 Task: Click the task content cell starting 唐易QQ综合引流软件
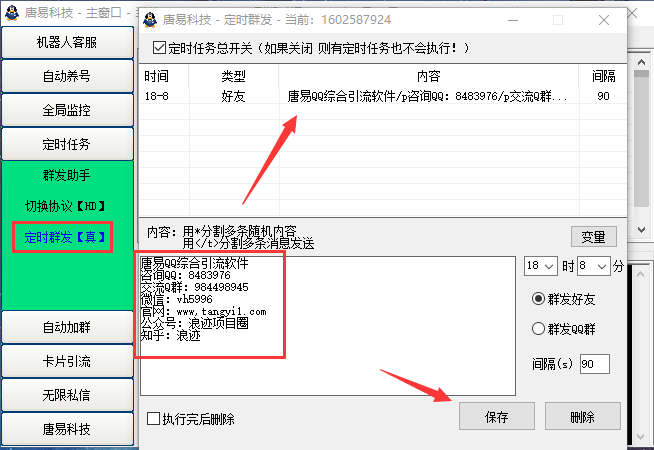[428, 96]
